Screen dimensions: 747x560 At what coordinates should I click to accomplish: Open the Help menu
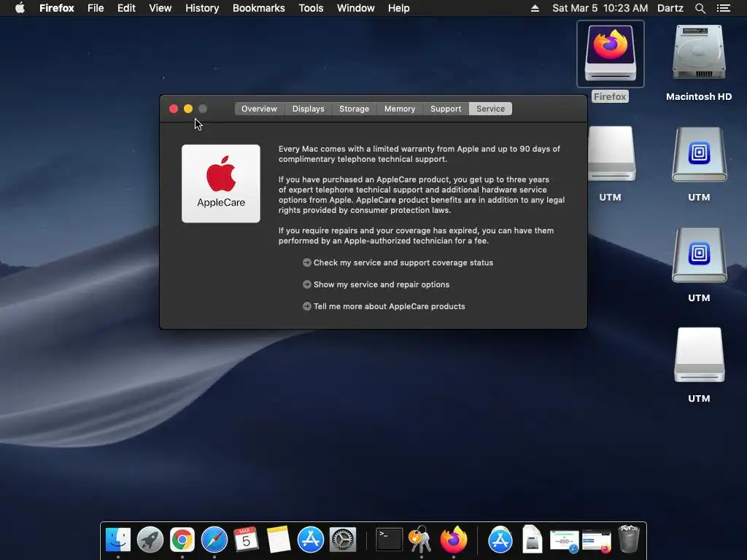(399, 8)
